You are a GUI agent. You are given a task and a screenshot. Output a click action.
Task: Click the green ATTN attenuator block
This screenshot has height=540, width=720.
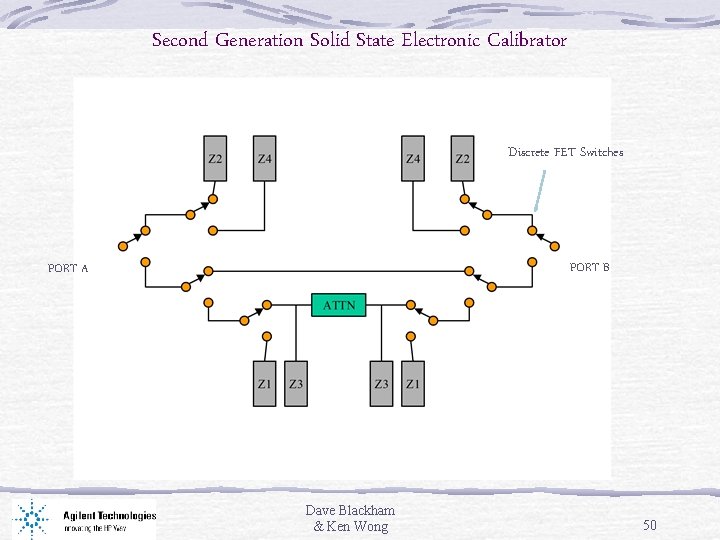tap(339, 305)
